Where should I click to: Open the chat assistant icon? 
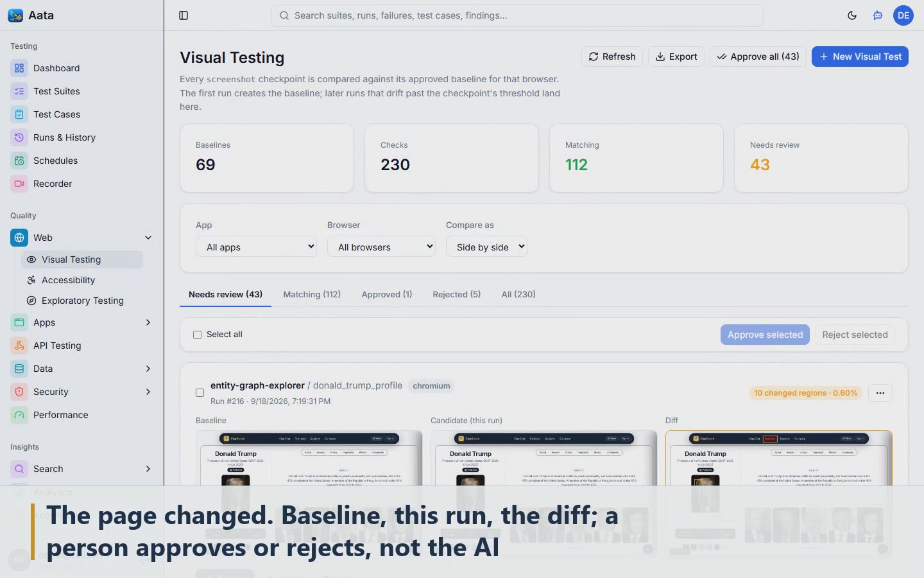point(878,15)
